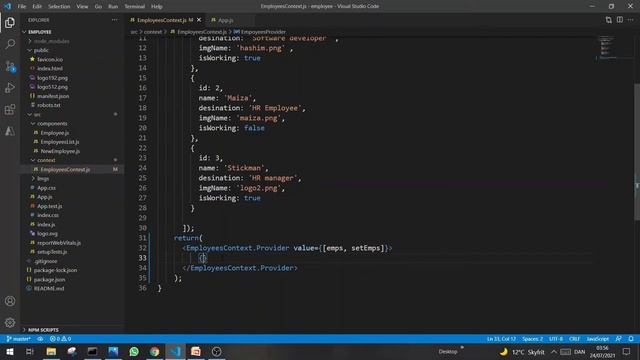The width and height of the screenshot is (640, 360).
Task: Place cursor on line 33 braces
Action: click(203, 258)
